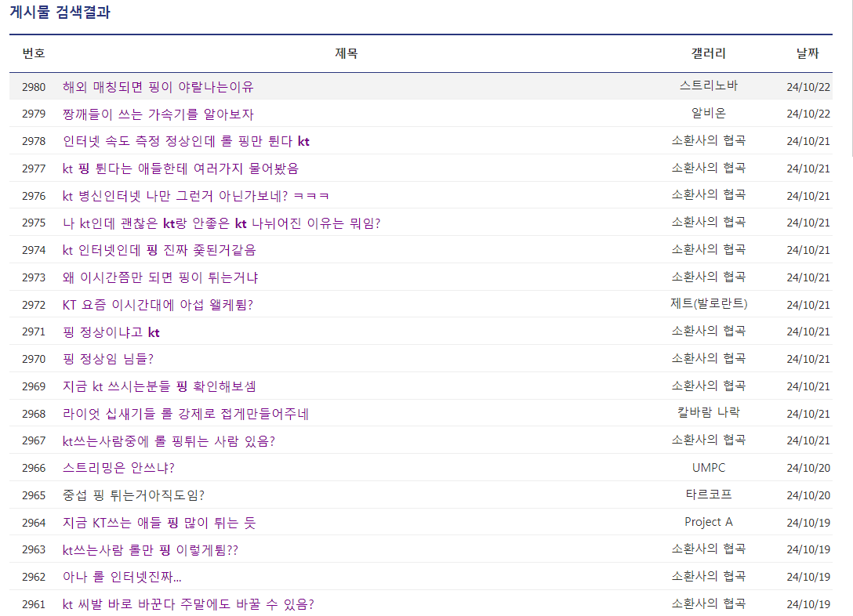Click the 날짜 column header
This screenshot has height=616, width=853.
808,53
